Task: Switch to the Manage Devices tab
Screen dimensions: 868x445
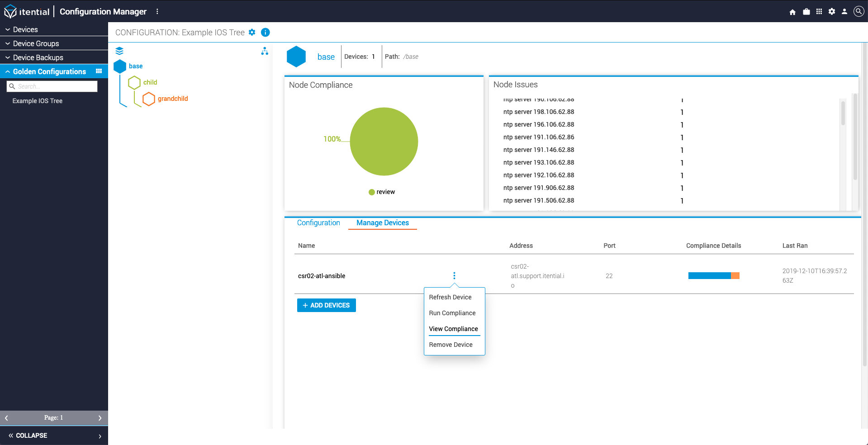Action: coord(383,222)
